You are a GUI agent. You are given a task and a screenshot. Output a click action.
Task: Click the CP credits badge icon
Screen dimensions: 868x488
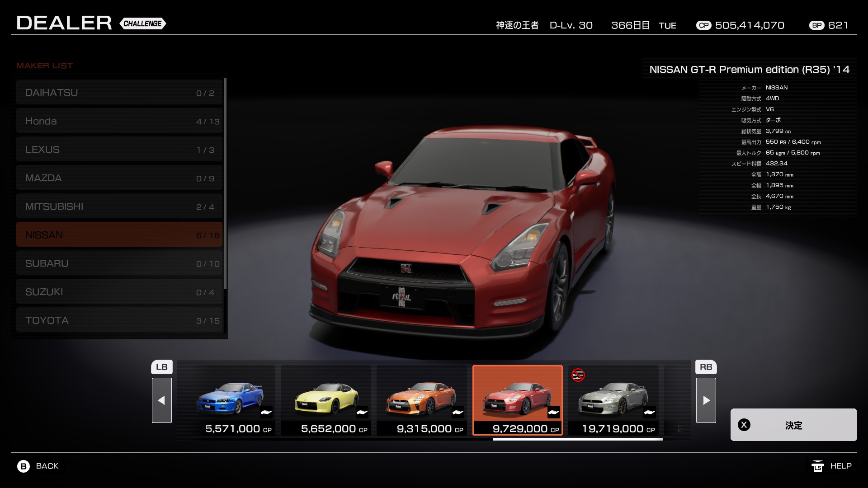coord(703,25)
